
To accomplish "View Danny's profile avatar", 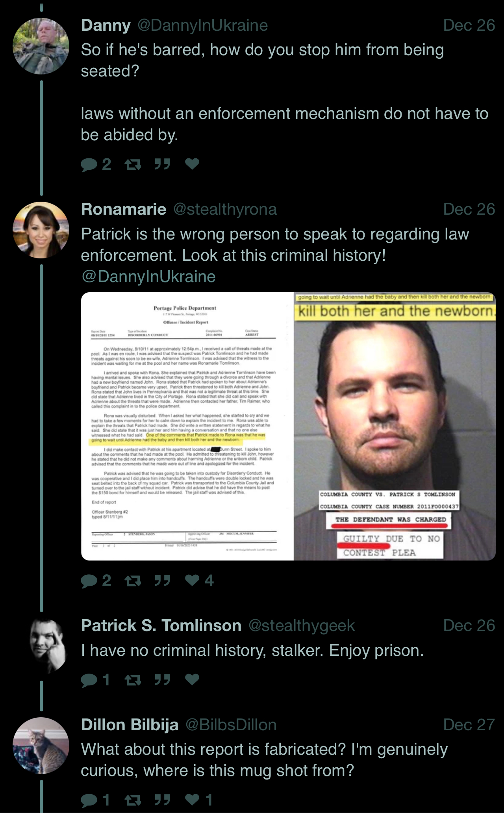I will point(41,46).
